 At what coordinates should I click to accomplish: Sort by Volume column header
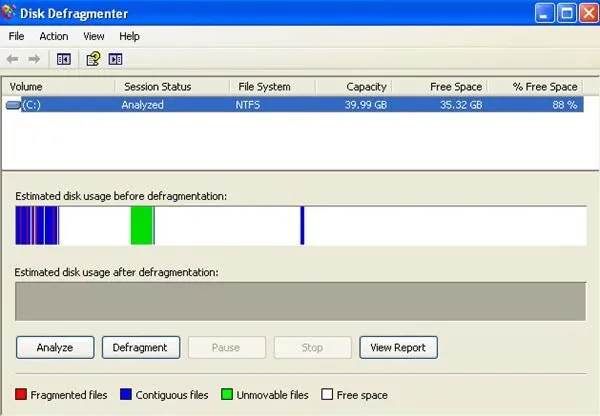(59, 87)
